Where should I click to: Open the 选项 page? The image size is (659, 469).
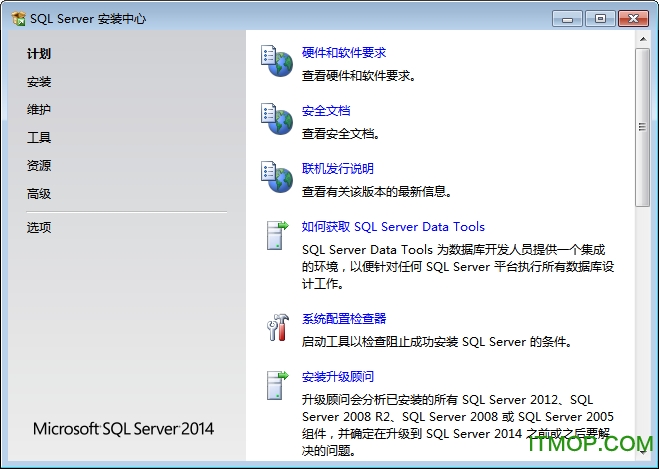(x=39, y=227)
